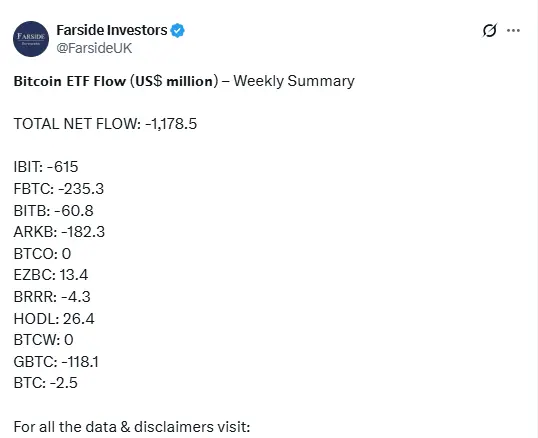Open the three-dot More options menu
Viewport: 538px width, 438px height.
coord(513,31)
